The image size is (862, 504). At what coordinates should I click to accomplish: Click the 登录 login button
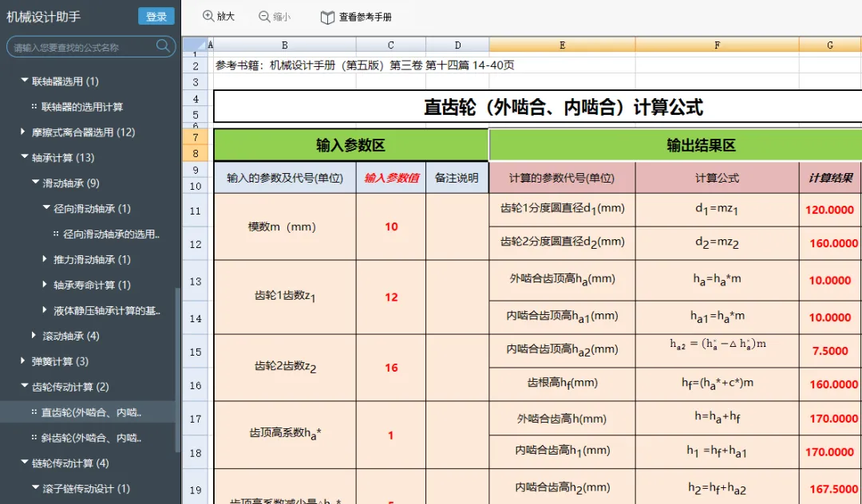pyautogui.click(x=156, y=17)
